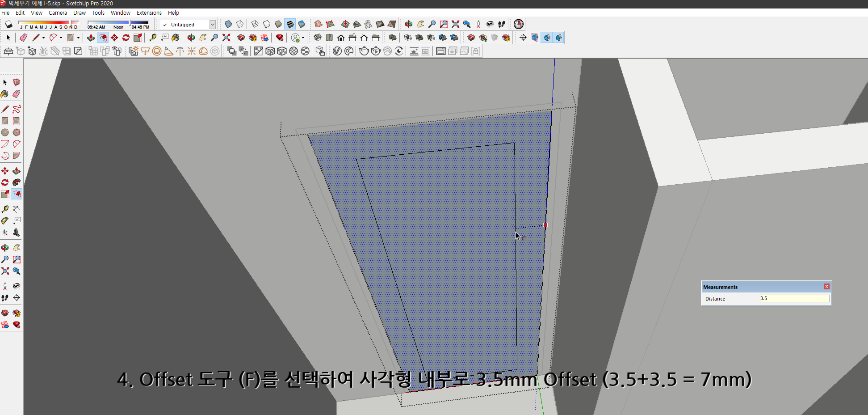Start V-Ray interactive render teapot
868x415 pixels.
tap(376, 51)
